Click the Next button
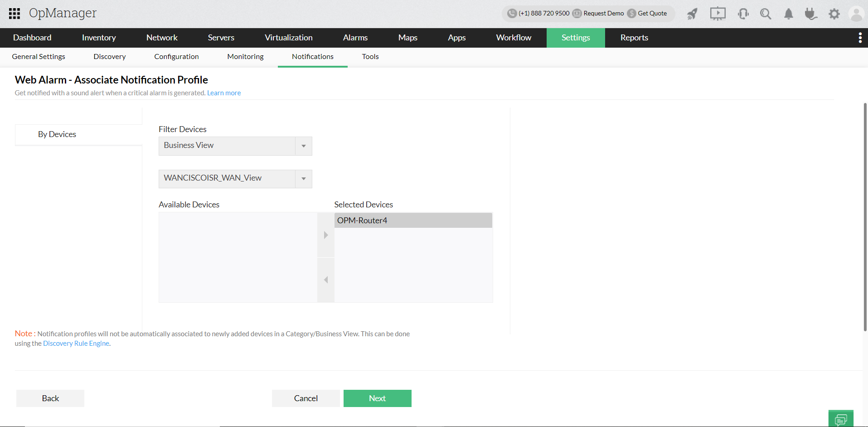Image resolution: width=868 pixels, height=427 pixels. click(x=377, y=398)
